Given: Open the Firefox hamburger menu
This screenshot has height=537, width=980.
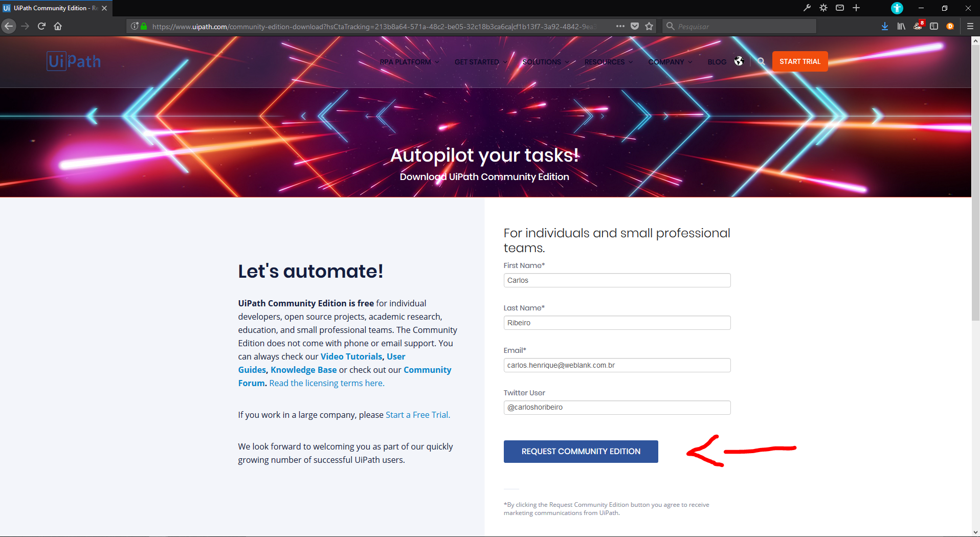Looking at the screenshot, I should pos(970,26).
